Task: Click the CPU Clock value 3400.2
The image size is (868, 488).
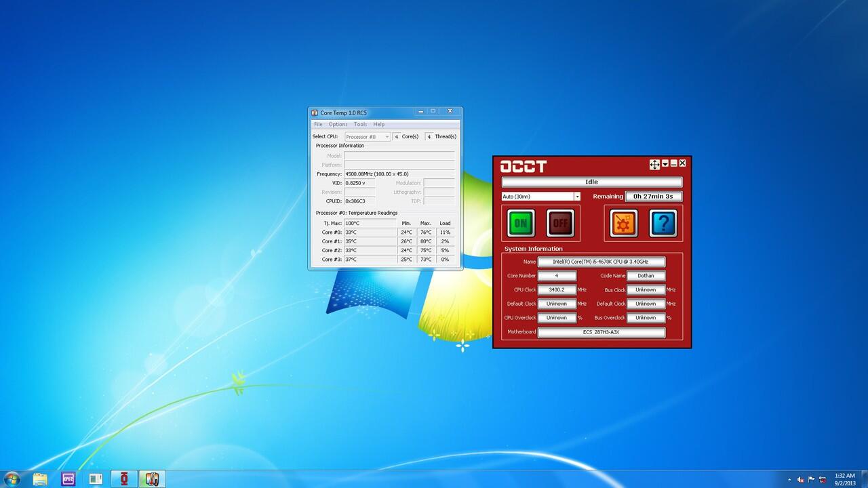Action: (557, 289)
